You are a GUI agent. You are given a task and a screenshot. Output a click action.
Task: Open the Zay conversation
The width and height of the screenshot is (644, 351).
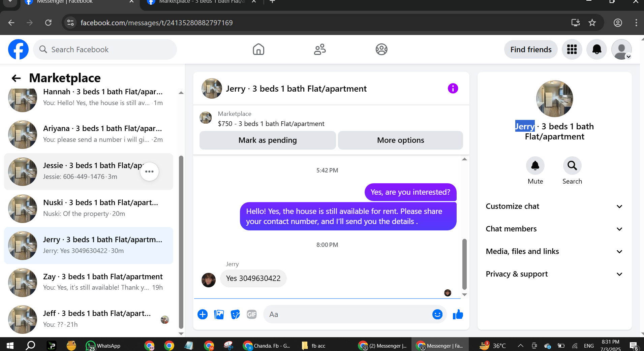tap(88, 282)
